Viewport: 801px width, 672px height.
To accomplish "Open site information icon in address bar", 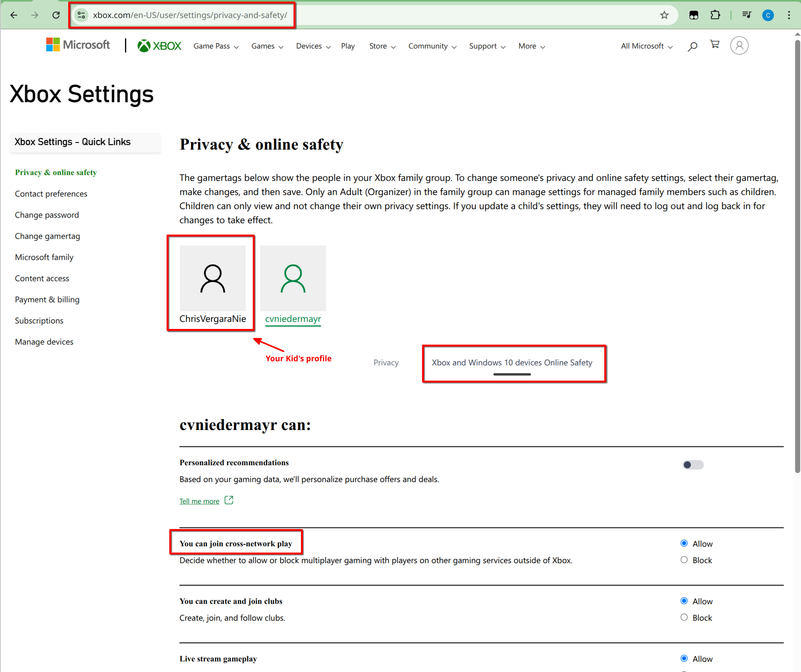I will (x=81, y=15).
